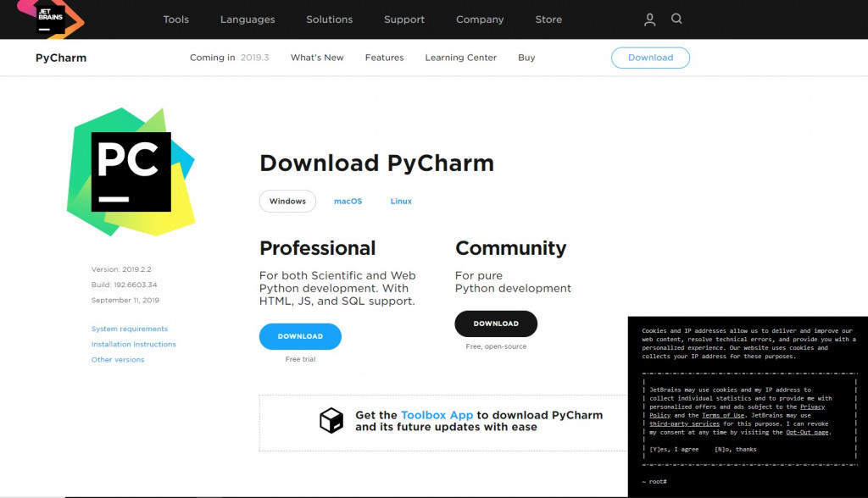Screen dimensions: 868x498
Task: Accept cookies with [Y]es, I agree
Action: (x=674, y=450)
